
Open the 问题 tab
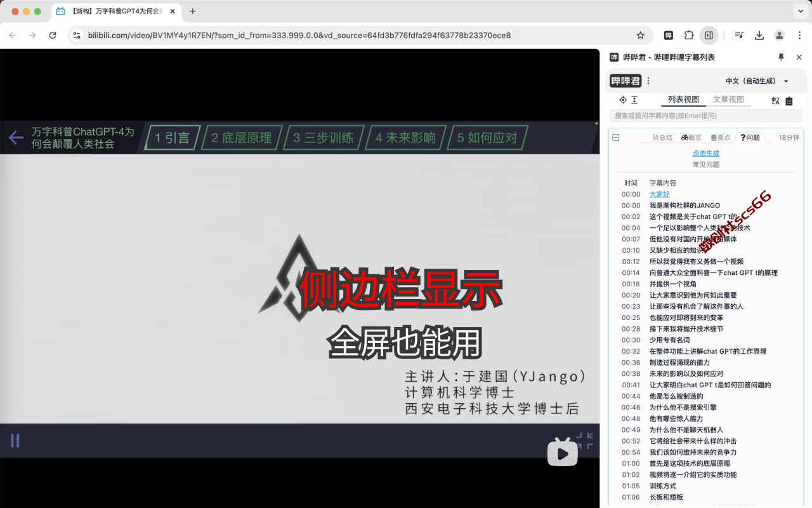750,137
